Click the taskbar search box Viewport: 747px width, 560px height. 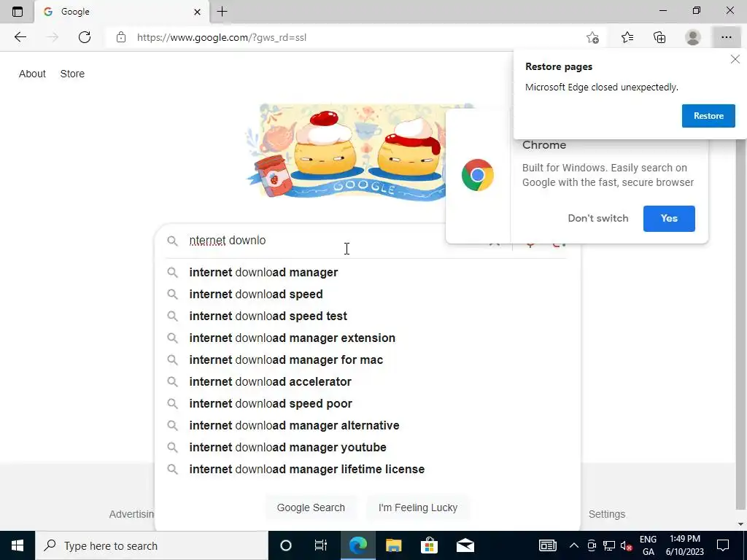click(152, 545)
